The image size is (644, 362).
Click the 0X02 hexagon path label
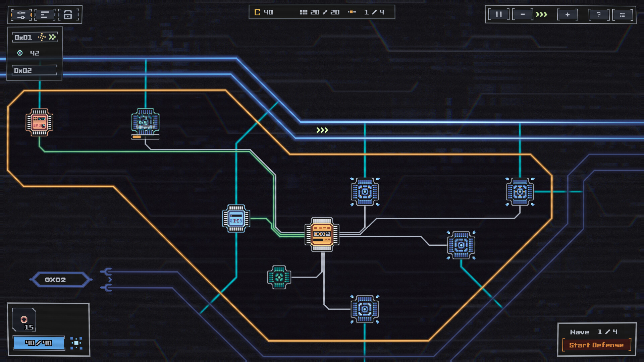tap(61, 280)
